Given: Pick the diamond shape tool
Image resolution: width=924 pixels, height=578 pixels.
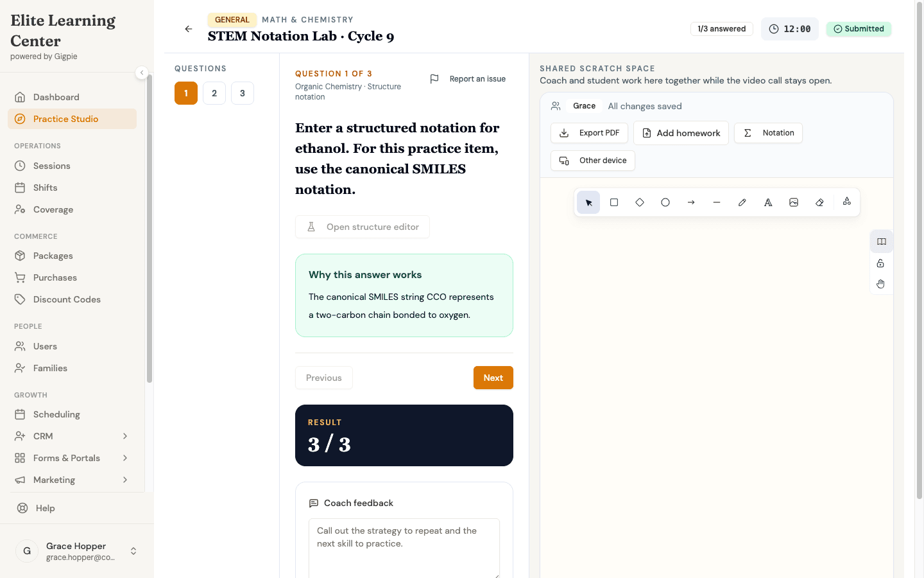Looking at the screenshot, I should click(640, 202).
